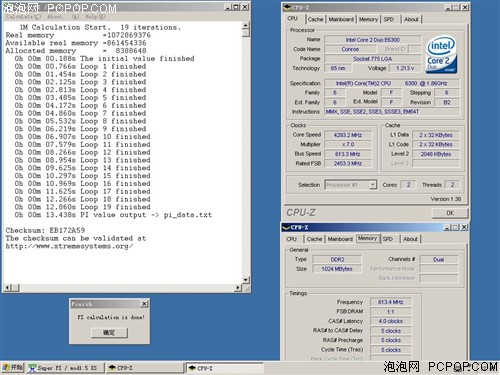Click the Intel Core 2 Duo logo
This screenshot has width=500, height=375.
[441, 54]
